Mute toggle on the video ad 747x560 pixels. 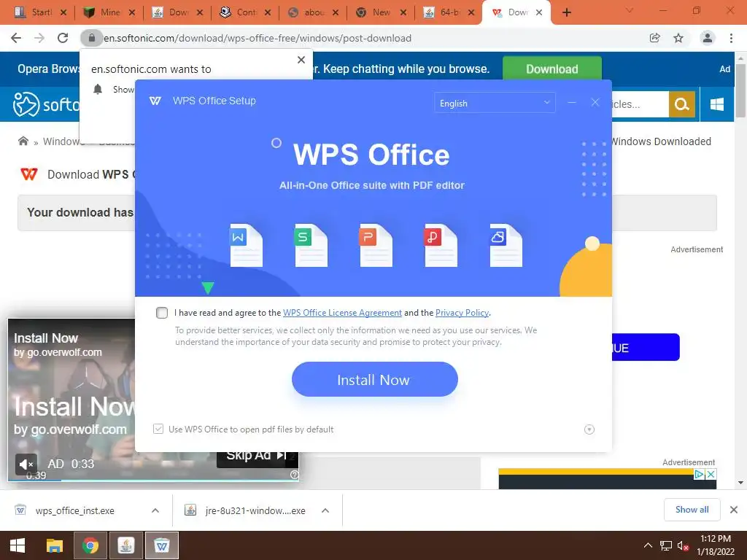26,464
